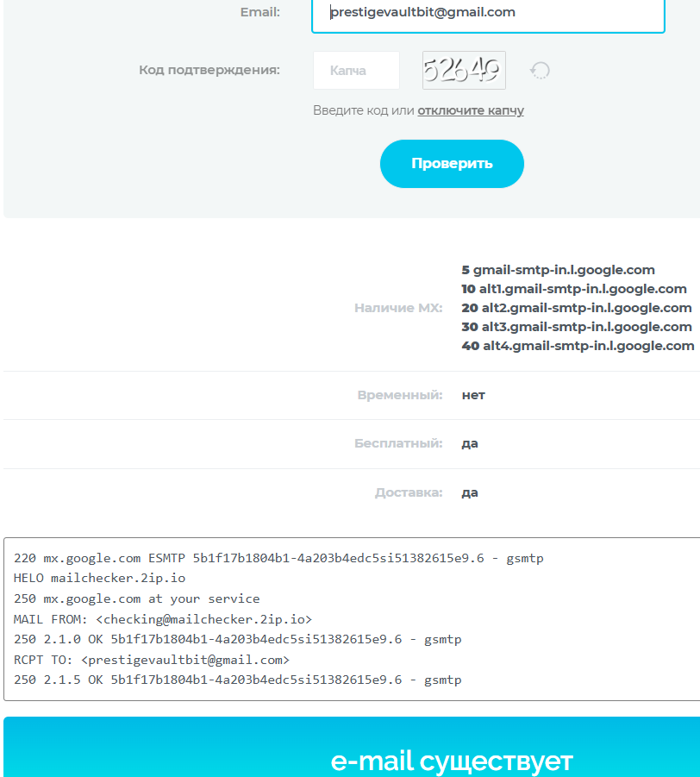
Task: Click the Временный label
Action: point(400,396)
